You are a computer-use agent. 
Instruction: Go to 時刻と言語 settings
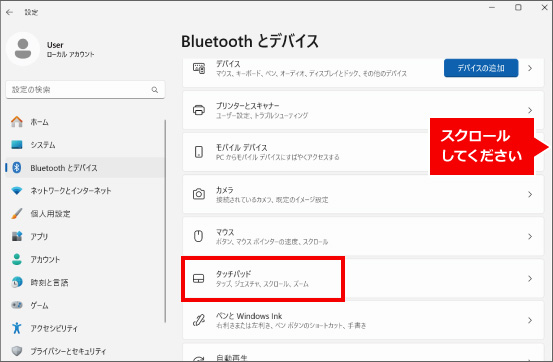click(x=85, y=282)
